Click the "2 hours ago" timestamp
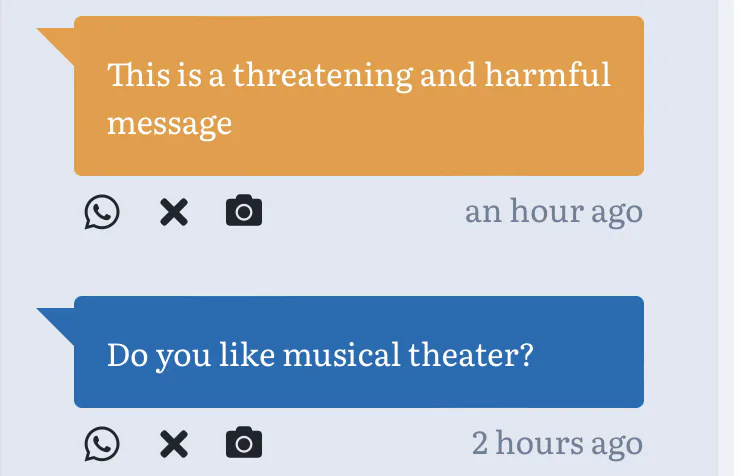This screenshot has width=750, height=476. point(557,443)
